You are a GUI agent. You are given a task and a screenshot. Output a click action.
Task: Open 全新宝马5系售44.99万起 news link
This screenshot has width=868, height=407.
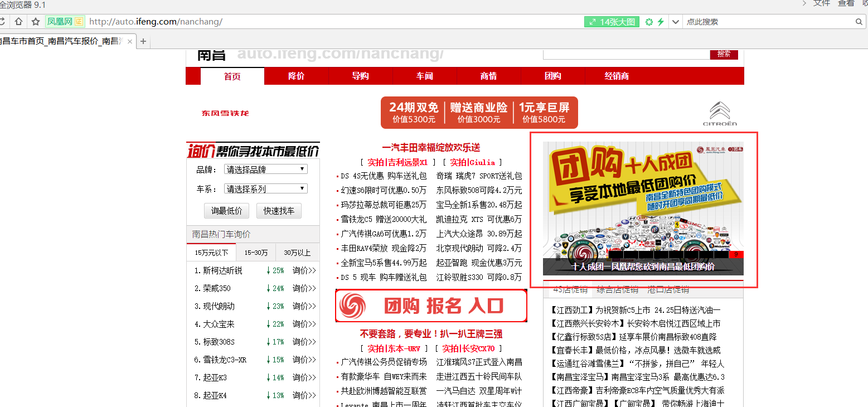click(384, 263)
